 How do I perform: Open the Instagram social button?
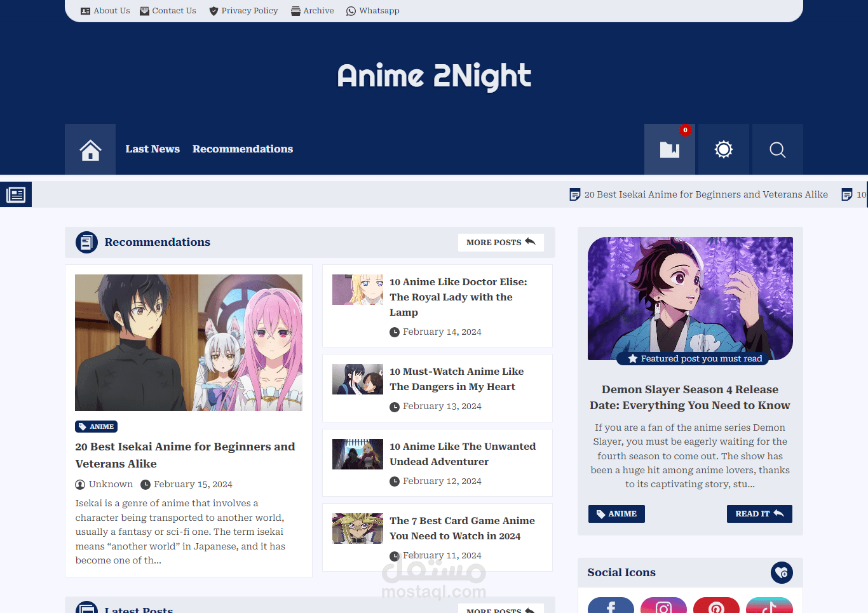tap(663, 606)
